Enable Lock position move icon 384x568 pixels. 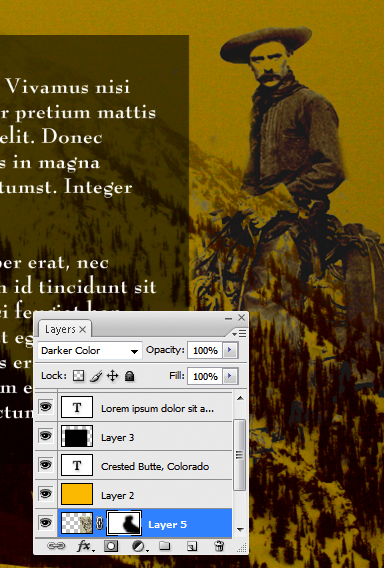click(x=113, y=376)
